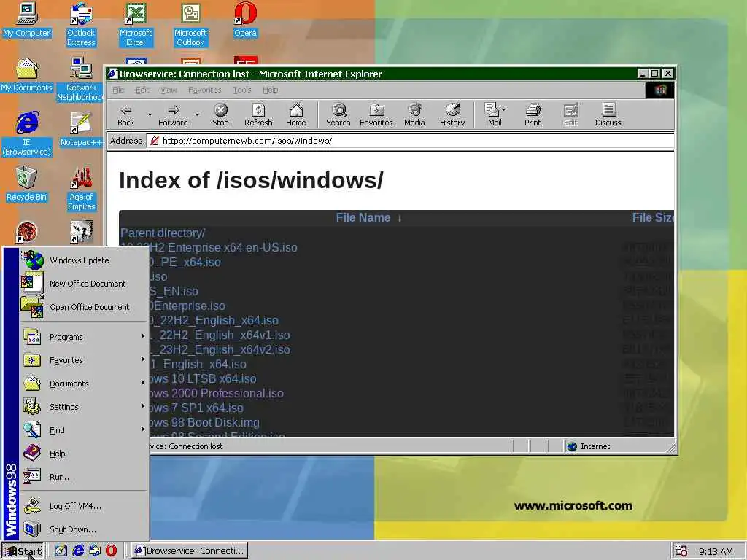The height and width of the screenshot is (560, 747).
Task: Click into the Address bar URL field
Action: point(411,141)
